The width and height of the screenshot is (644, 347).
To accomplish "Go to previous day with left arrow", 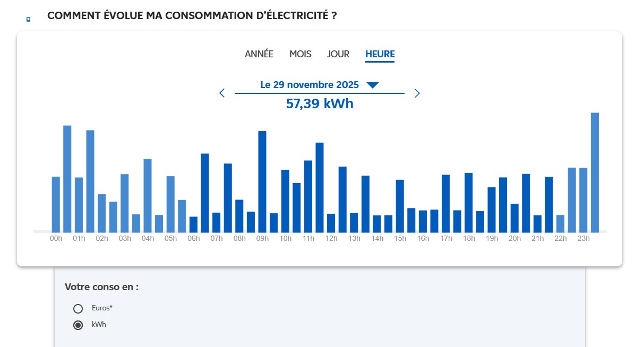I will [x=222, y=93].
